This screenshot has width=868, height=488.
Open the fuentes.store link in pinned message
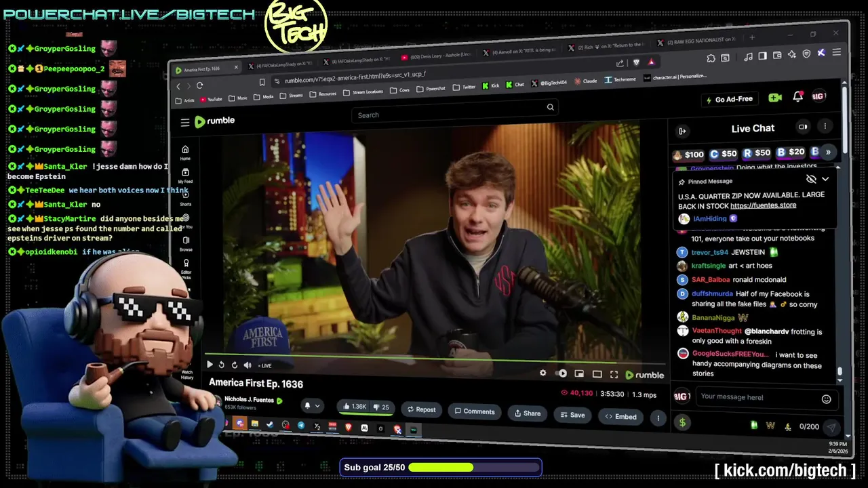click(763, 205)
